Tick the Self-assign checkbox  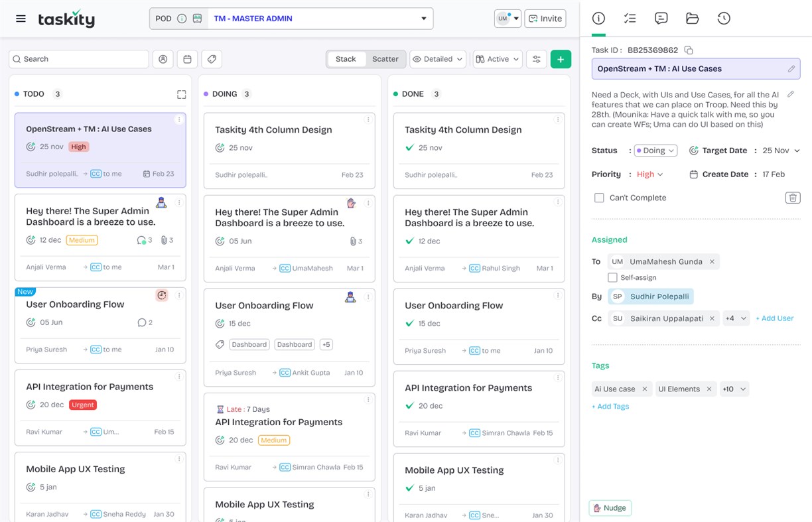click(x=612, y=277)
